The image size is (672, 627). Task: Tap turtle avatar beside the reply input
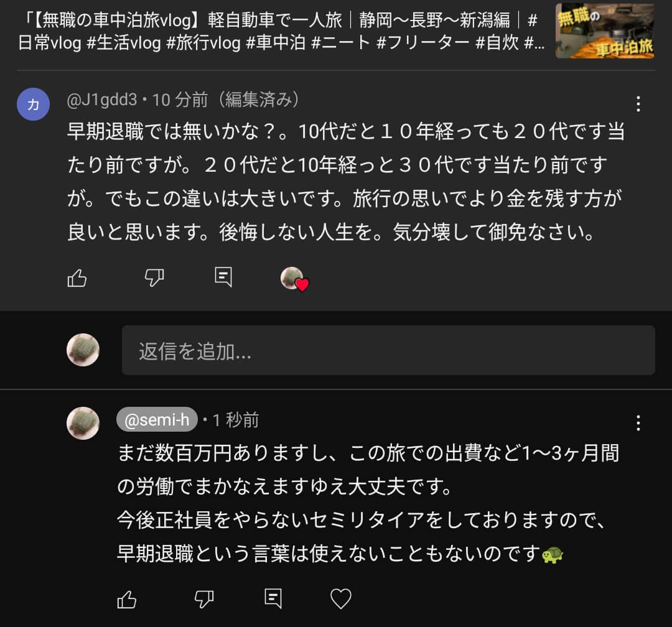click(x=83, y=350)
